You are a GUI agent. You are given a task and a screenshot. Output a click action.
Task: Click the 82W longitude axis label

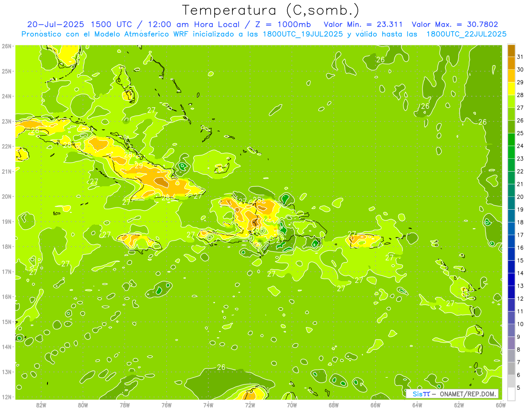41,405
